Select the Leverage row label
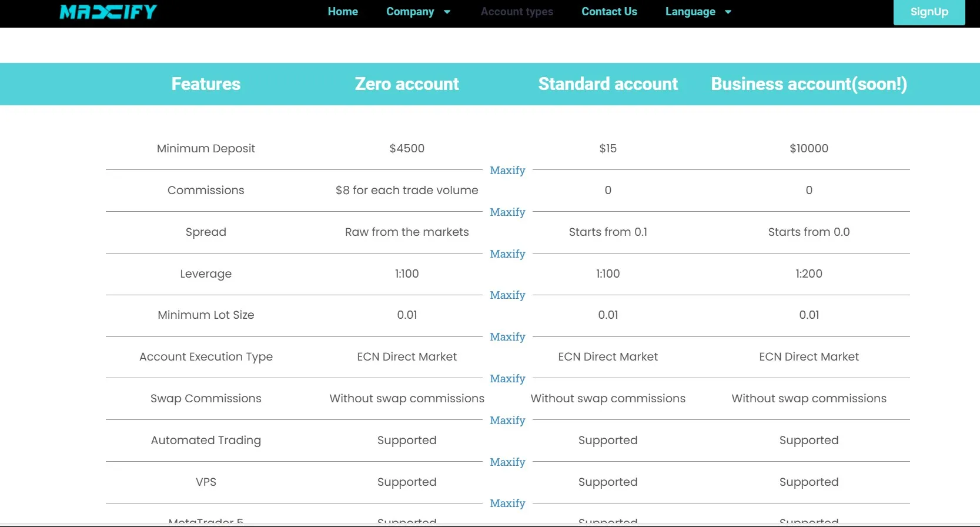 206,273
